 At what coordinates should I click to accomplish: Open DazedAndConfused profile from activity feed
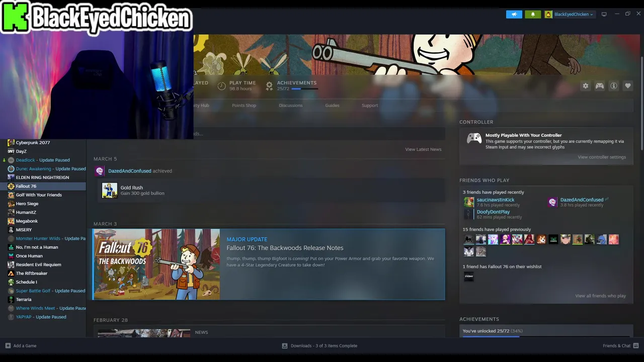[x=129, y=171]
